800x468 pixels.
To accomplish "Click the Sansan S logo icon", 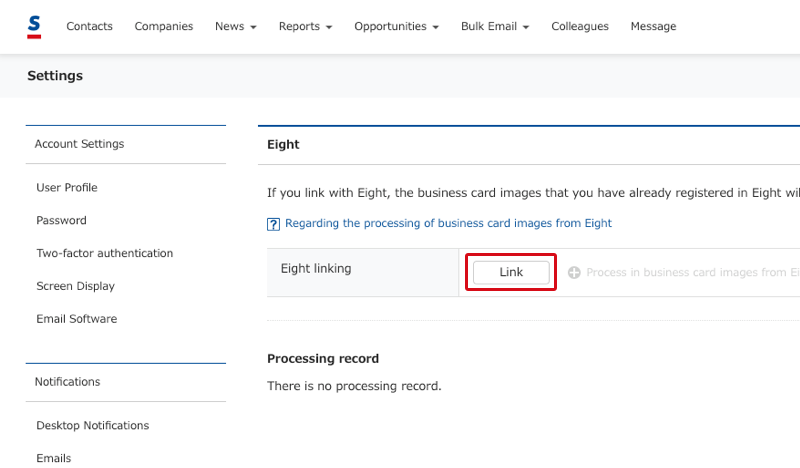I will (34, 27).
